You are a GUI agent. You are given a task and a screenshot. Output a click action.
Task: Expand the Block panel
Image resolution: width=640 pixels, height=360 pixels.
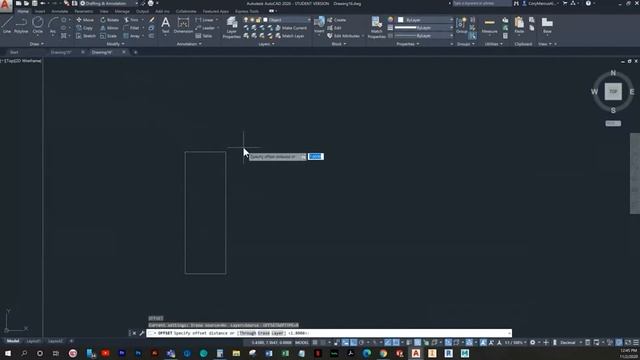[339, 44]
